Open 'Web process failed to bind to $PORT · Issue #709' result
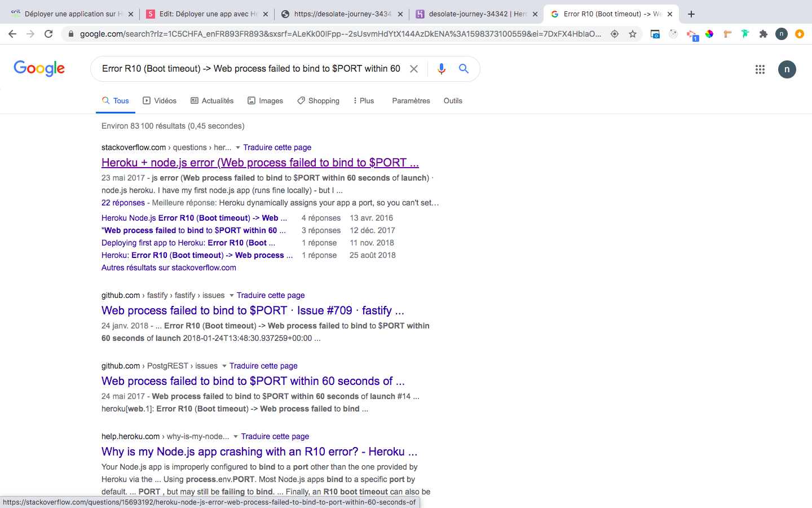Viewport: 812px width, 508px height. [253, 310]
